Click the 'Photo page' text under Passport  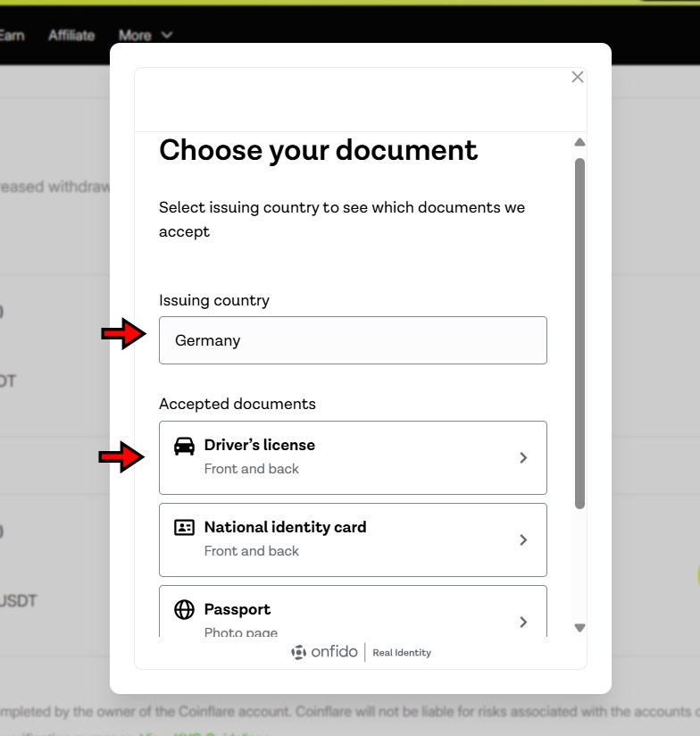click(x=241, y=631)
